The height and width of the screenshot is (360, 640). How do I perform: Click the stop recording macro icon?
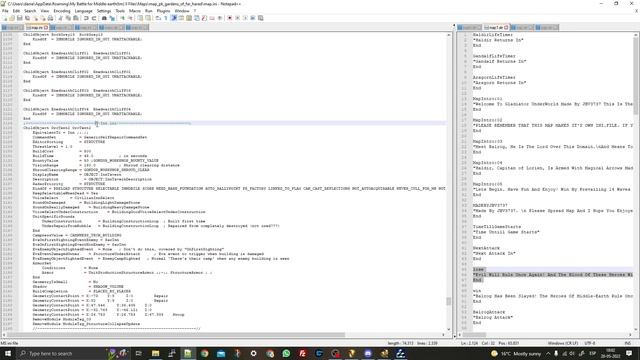(237, 18)
